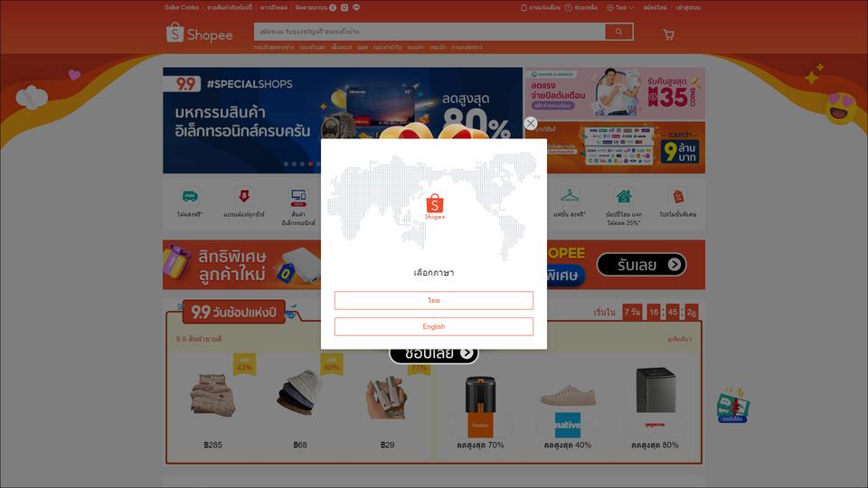868x488 pixels.
Task: Open Shopee's Instagram page icon
Action: (344, 8)
